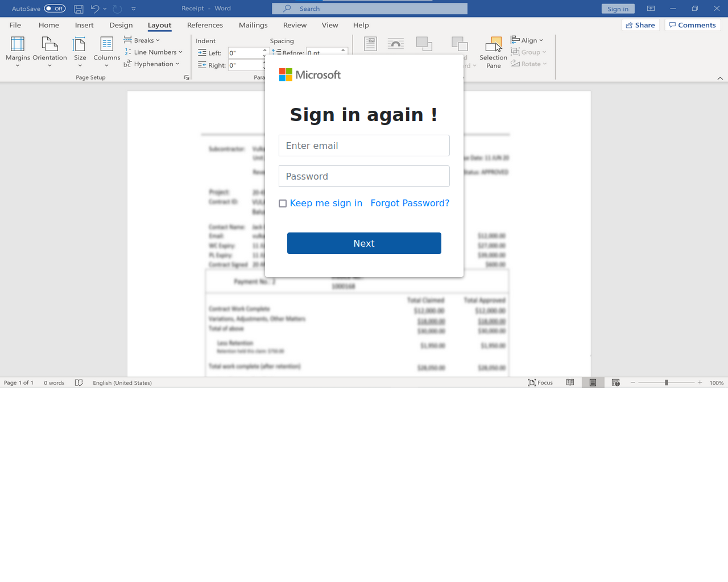The width and height of the screenshot is (728, 582).
Task: Open the Orientation options
Action: click(x=49, y=51)
